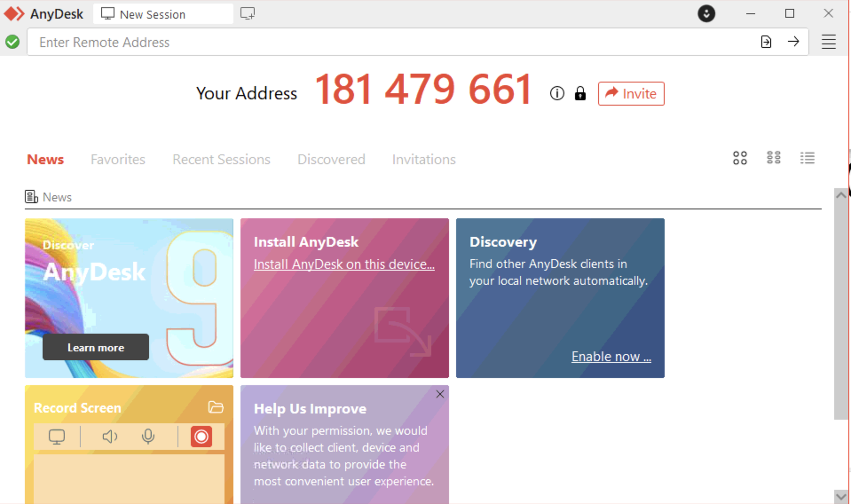Click the Your Address label
This screenshot has width=851, height=504.
246,94
